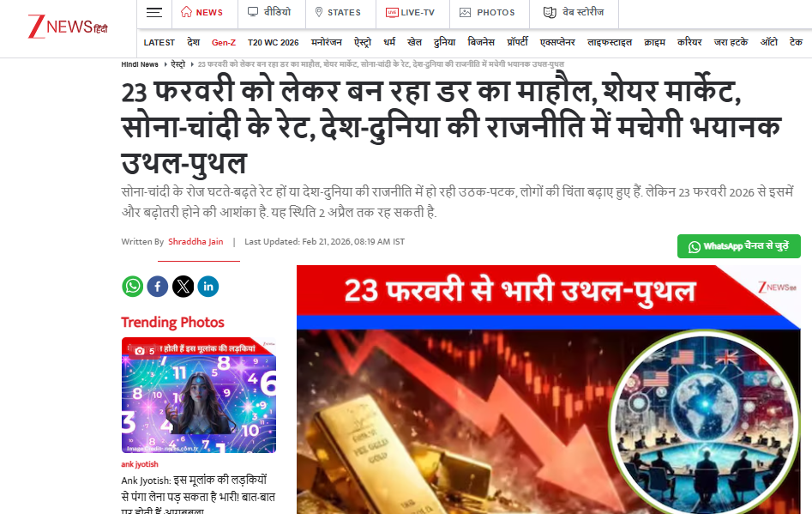Click the ऐस्ट्रो breadcrumb link
The width and height of the screenshot is (812, 514).
178,64
